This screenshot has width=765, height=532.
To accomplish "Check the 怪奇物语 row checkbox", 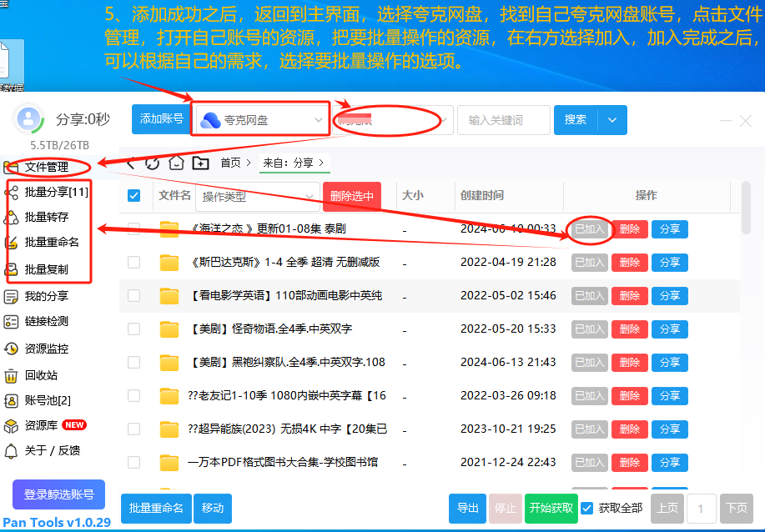I will (133, 329).
